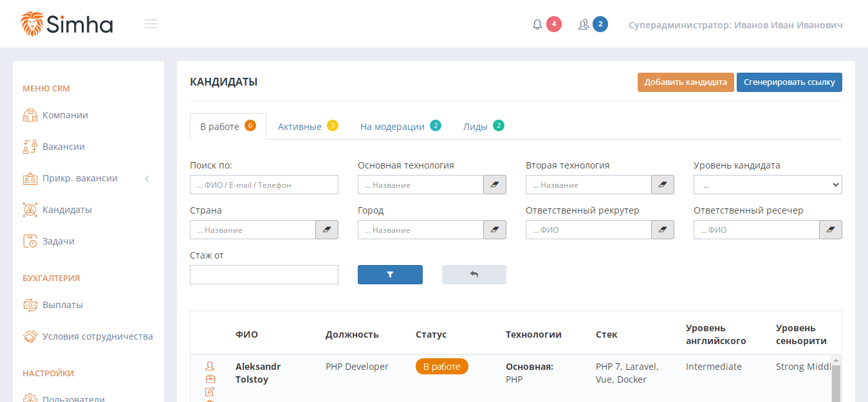Apply filters with the funnel button
This screenshot has width=868, height=402.
tap(390, 275)
